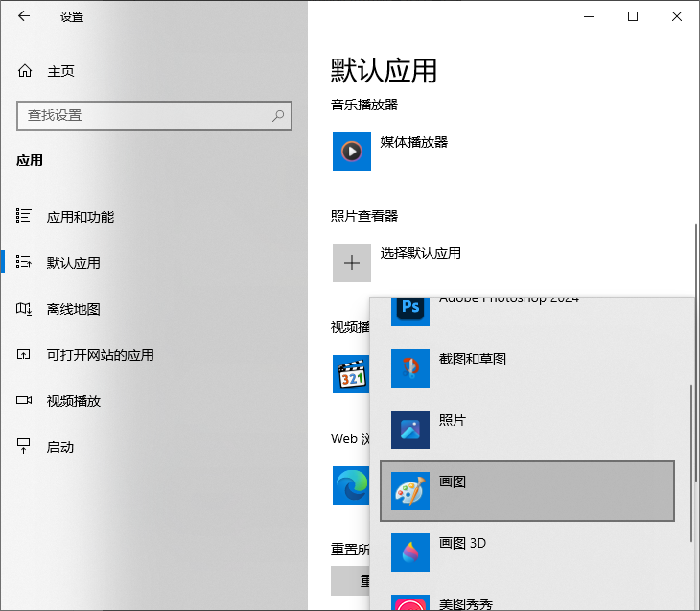Click 可打开网站的应用 icon
The height and width of the screenshot is (611, 700).
[24, 354]
